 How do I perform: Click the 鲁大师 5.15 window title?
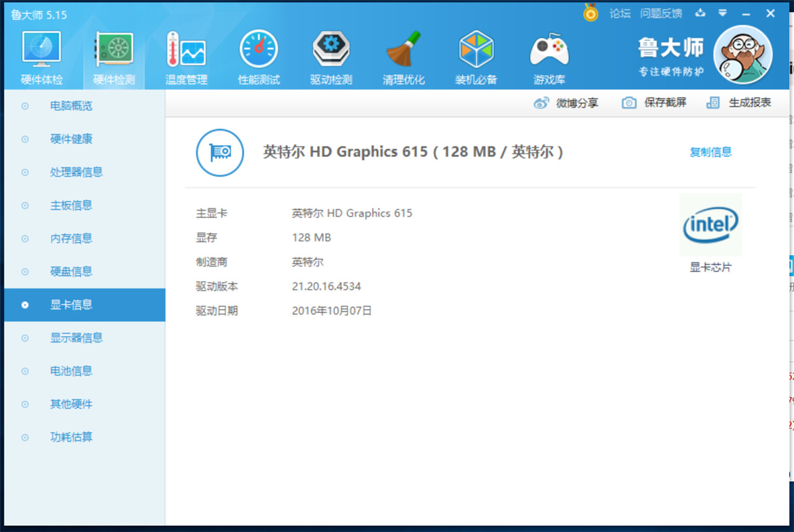[x=39, y=15]
